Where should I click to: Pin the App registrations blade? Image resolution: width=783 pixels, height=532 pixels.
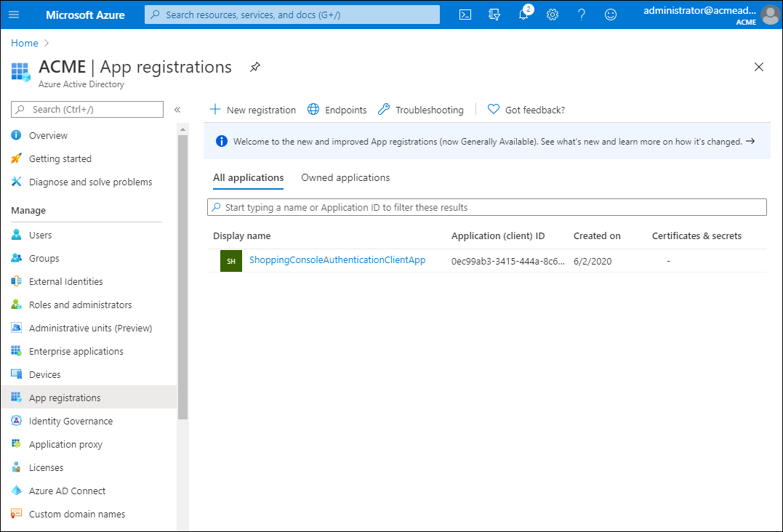coord(254,67)
